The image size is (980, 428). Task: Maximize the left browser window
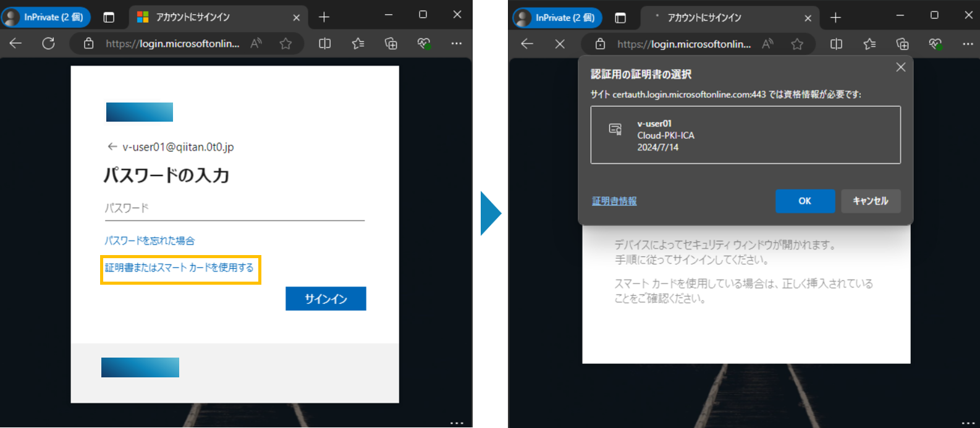pyautogui.click(x=423, y=14)
